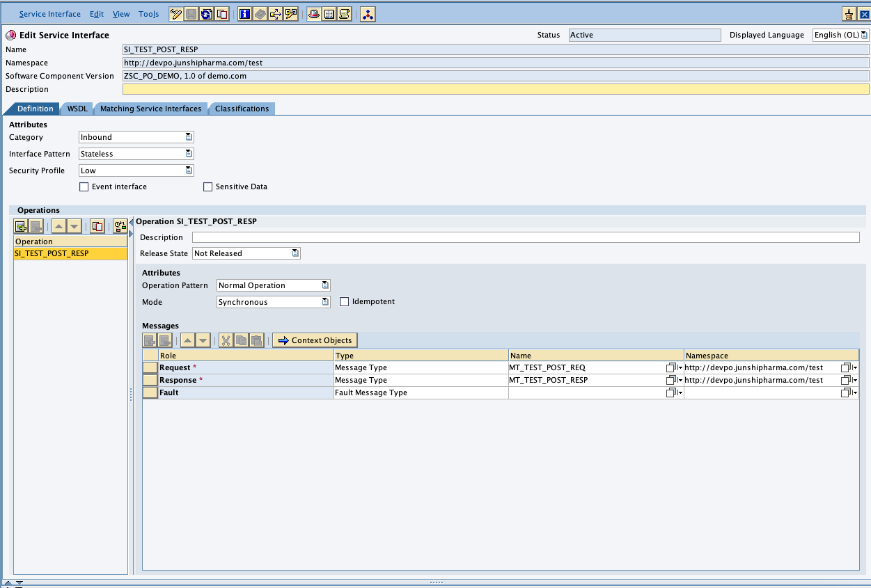Image resolution: width=871 pixels, height=588 pixels.
Task: Click the where-used arrow icon
Action: click(275, 14)
